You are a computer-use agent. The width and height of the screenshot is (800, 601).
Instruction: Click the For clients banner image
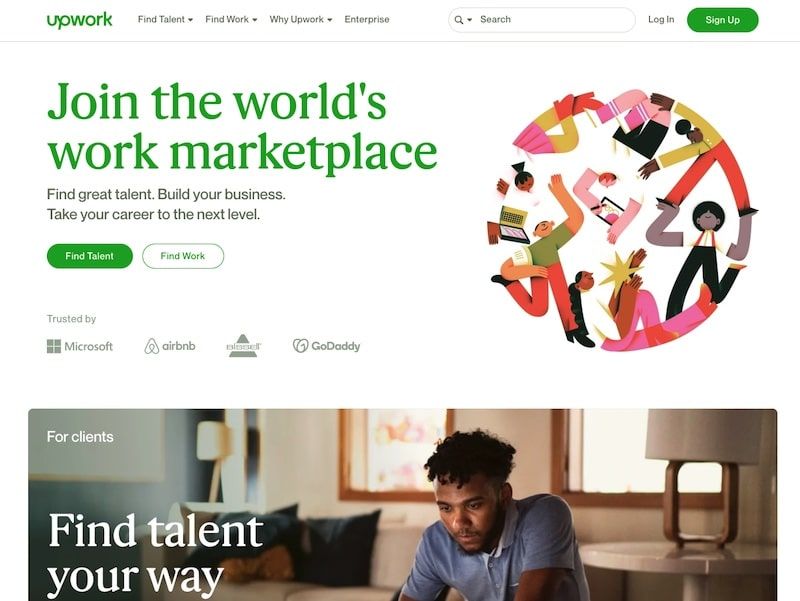click(x=403, y=505)
